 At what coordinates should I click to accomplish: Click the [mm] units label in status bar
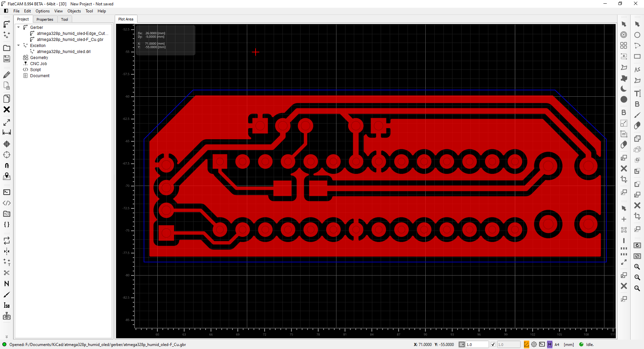point(569,344)
